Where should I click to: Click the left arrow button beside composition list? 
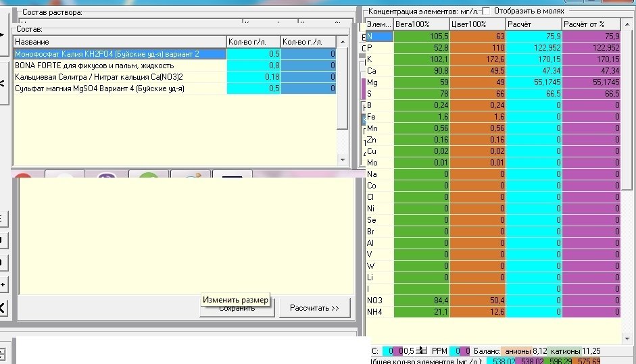[x=3, y=84]
